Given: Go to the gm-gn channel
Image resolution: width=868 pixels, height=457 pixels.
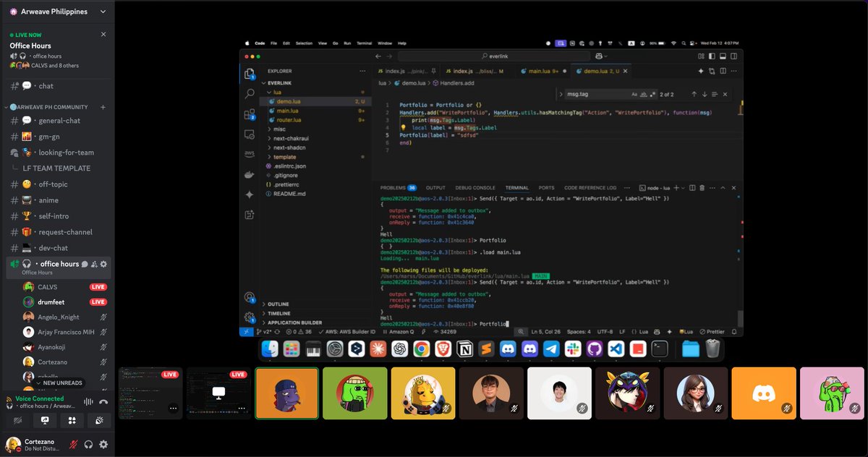Looking at the screenshot, I should click(58, 137).
